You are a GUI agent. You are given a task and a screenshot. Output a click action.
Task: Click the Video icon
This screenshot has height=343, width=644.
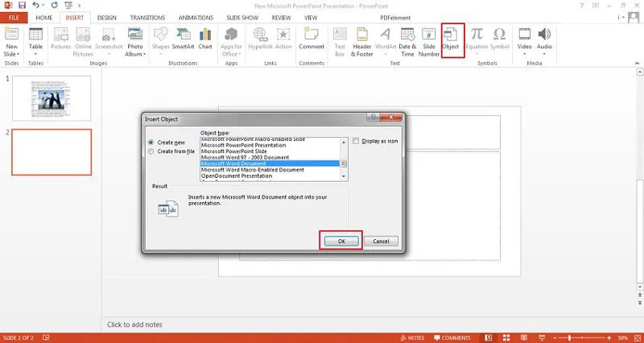(x=525, y=35)
